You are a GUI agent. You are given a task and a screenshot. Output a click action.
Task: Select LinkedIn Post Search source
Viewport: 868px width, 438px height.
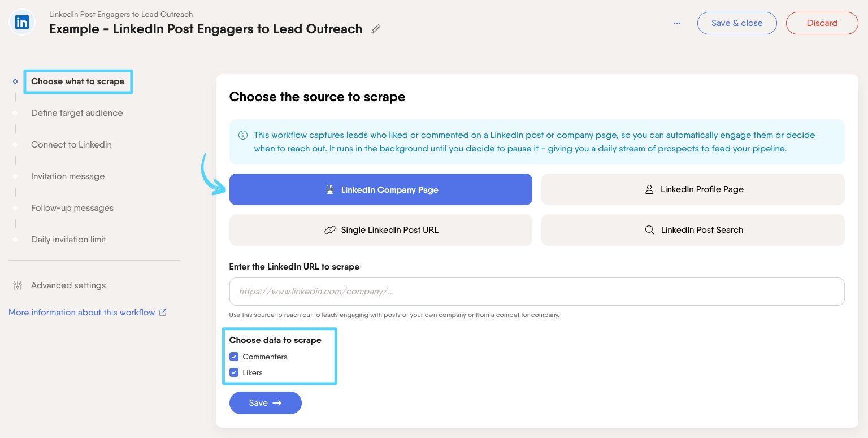pyautogui.click(x=693, y=230)
